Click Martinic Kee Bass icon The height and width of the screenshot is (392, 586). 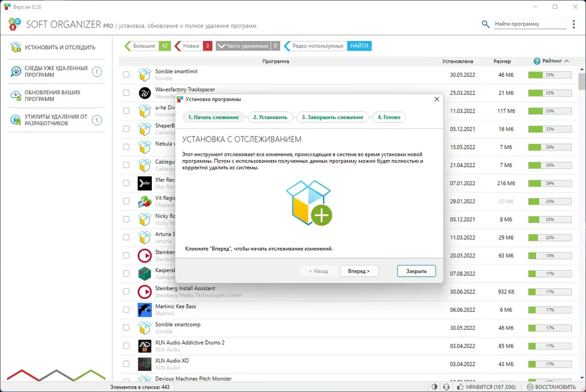click(x=145, y=310)
